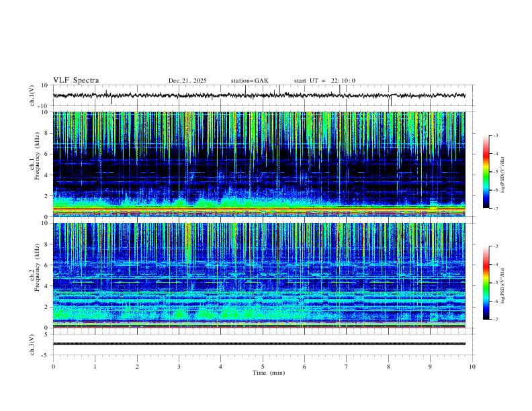Click time axis tick label "0"
Viewport: 532px width, 411px height.
[x=53, y=367]
